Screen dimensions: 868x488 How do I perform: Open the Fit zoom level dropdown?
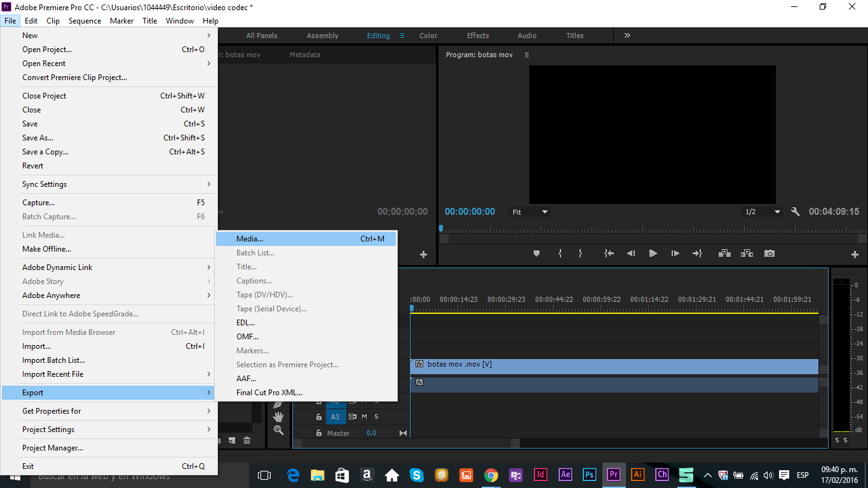[530, 212]
